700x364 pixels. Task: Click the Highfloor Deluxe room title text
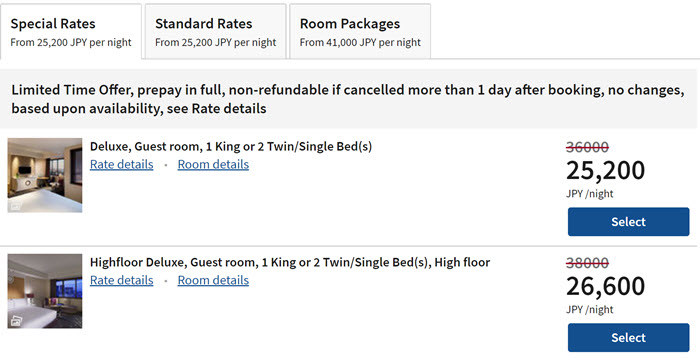pos(290,262)
